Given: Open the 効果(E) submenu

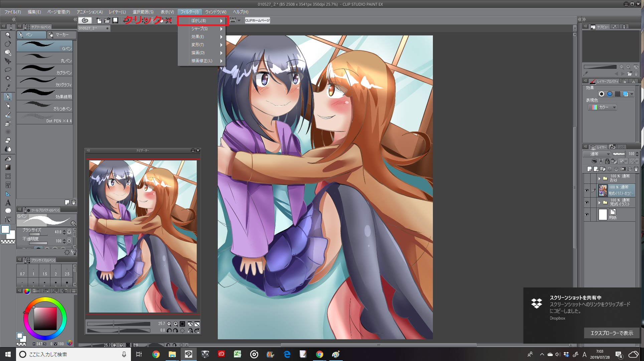Looking at the screenshot, I should (202, 37).
